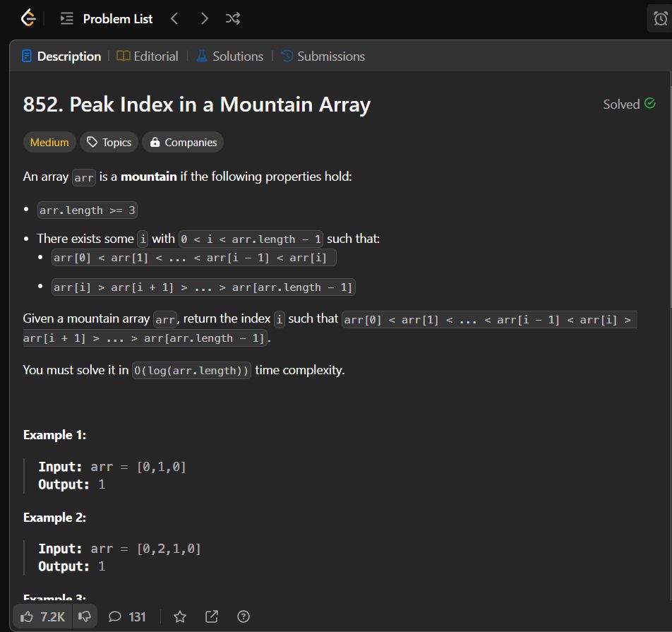Pick a random problem shuffle icon
Viewport: 672px width, 632px height.
click(233, 18)
